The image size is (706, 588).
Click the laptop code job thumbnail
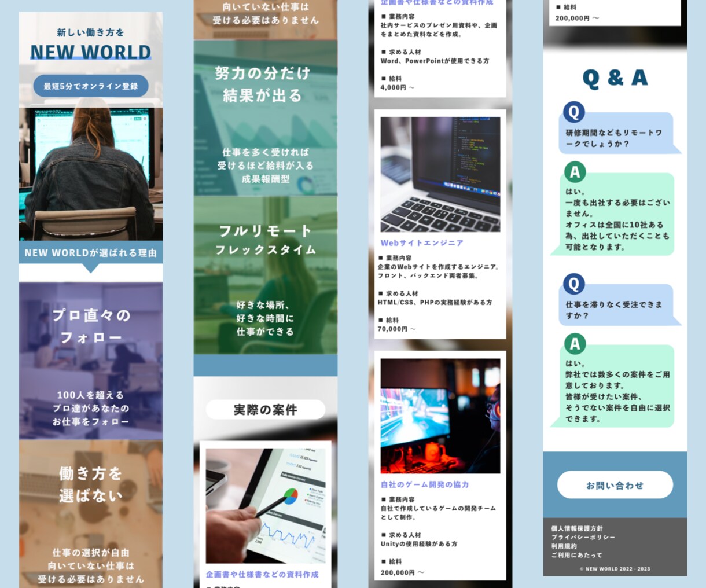[x=440, y=174]
